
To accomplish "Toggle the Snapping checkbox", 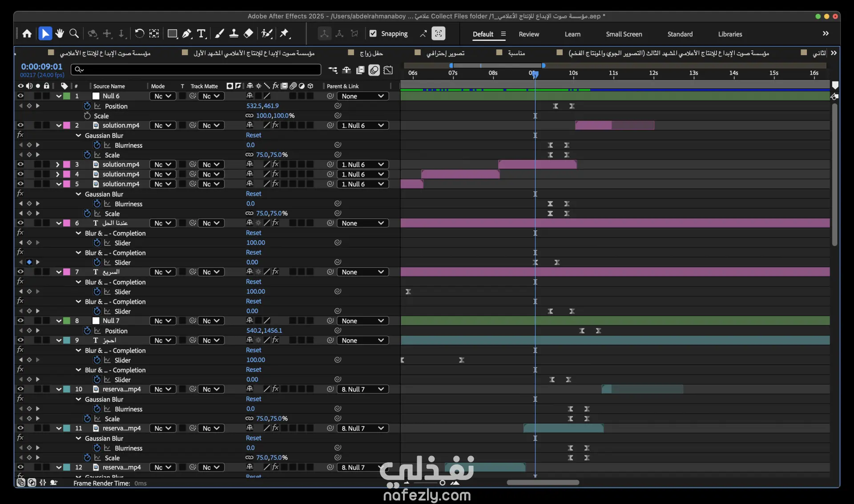I will pyautogui.click(x=373, y=34).
